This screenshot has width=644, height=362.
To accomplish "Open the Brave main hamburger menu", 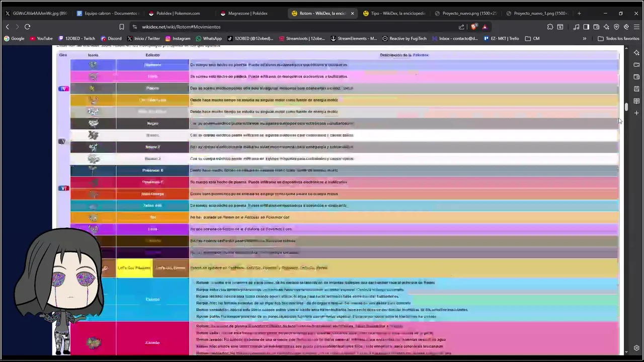I will coord(636,27).
